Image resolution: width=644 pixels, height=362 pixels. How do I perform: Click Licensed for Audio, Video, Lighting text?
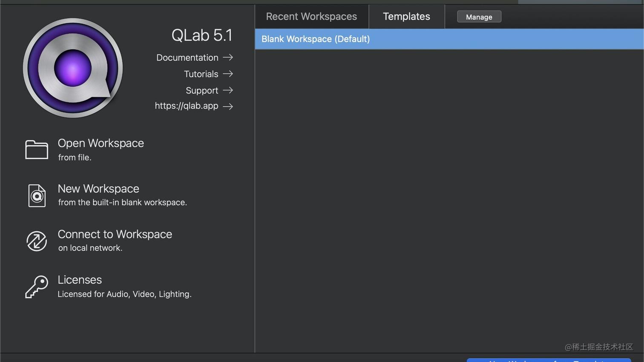[x=124, y=294]
